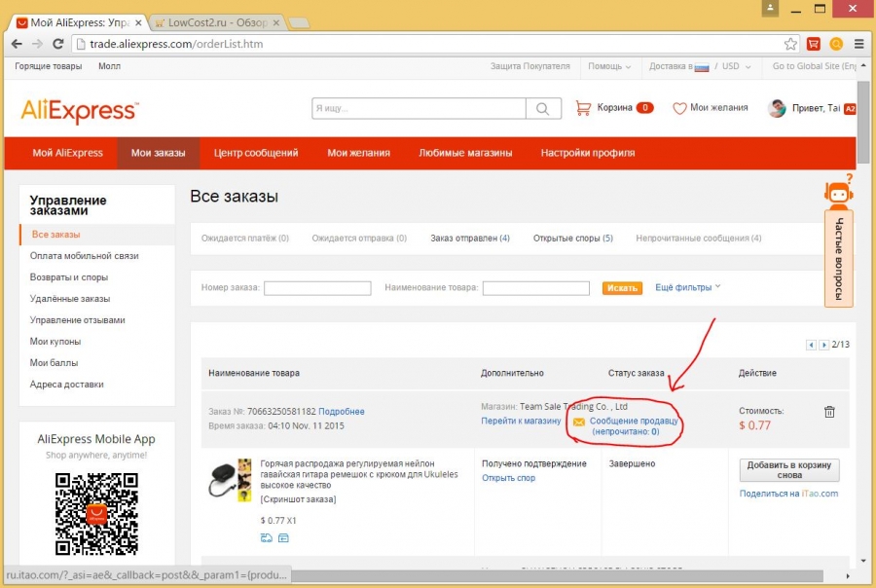Viewport: 876px width, 588px height.
Task: Select Возвраты и споры in the sidebar
Action: (x=69, y=277)
